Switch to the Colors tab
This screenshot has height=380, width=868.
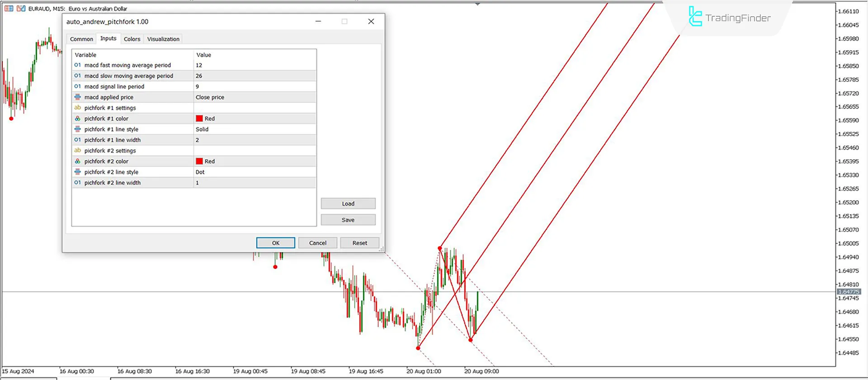[x=132, y=39]
